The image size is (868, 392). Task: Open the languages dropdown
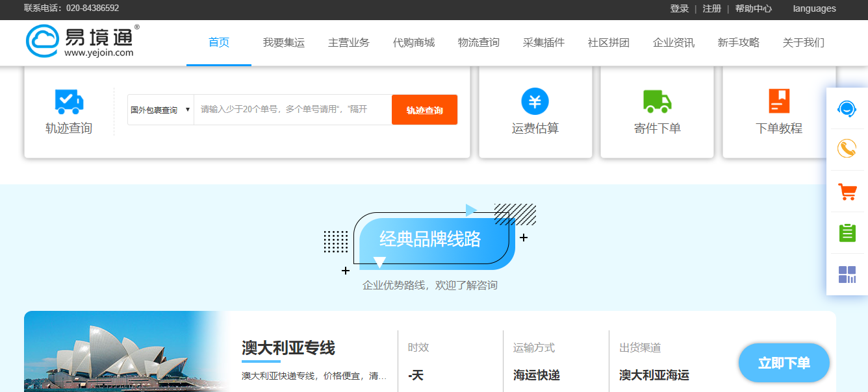pos(814,8)
